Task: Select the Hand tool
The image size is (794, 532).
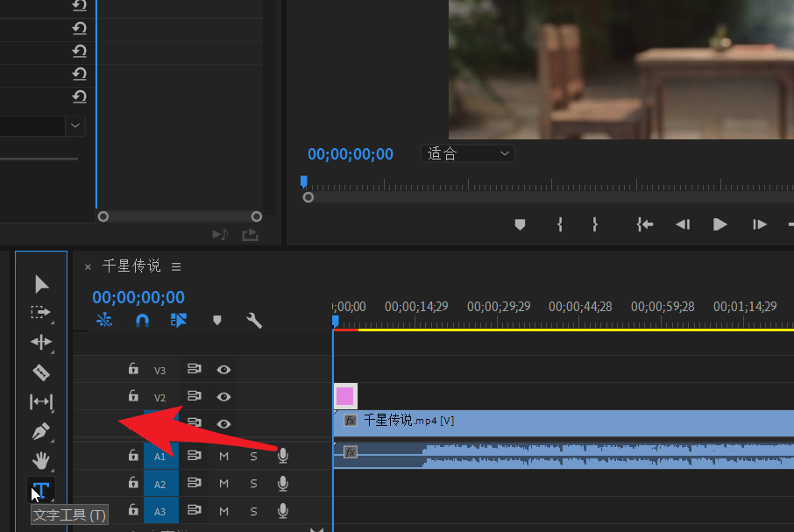Action: click(41, 460)
